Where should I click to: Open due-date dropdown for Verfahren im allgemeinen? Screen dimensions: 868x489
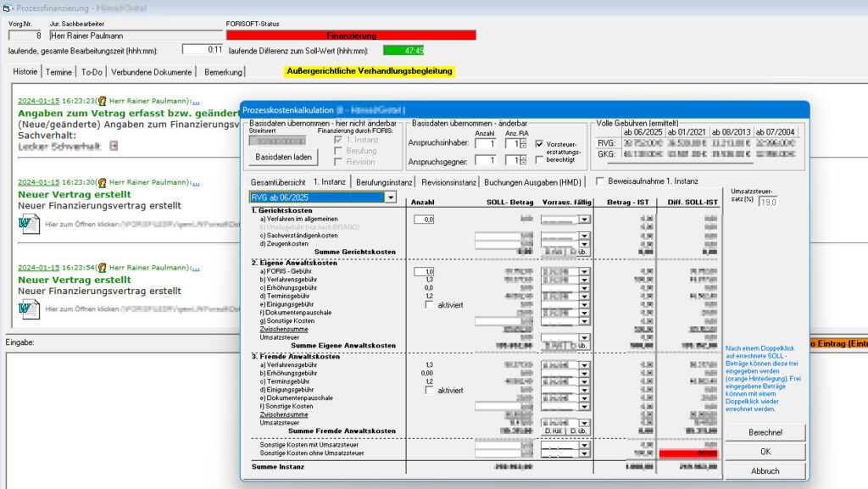coord(584,219)
